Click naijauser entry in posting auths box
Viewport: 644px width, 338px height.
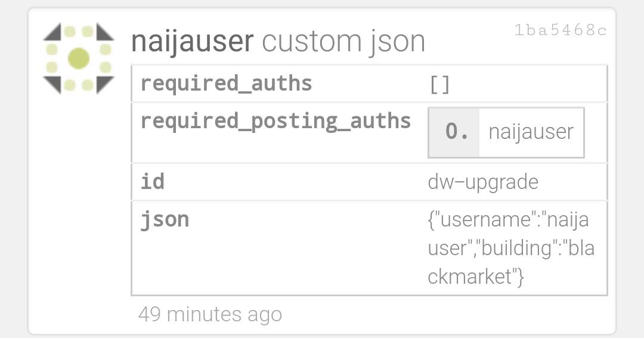click(531, 132)
